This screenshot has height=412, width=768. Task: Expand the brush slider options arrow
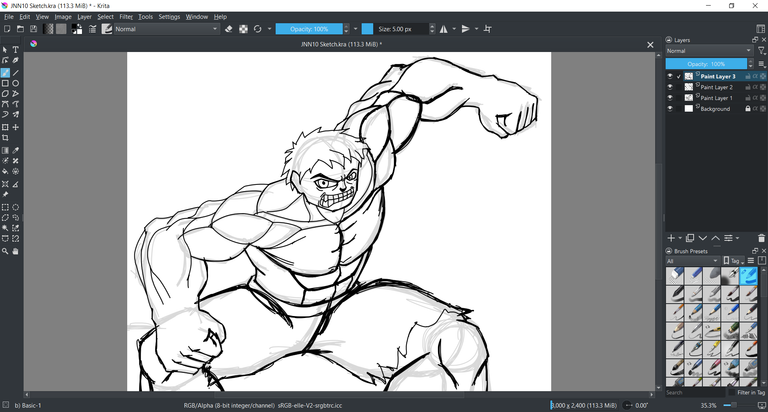(356, 29)
